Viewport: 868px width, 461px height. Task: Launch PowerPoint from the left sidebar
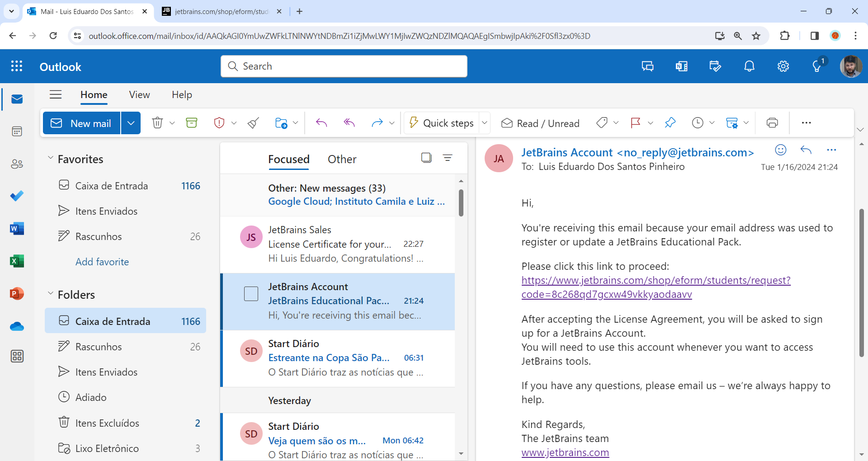tap(17, 294)
